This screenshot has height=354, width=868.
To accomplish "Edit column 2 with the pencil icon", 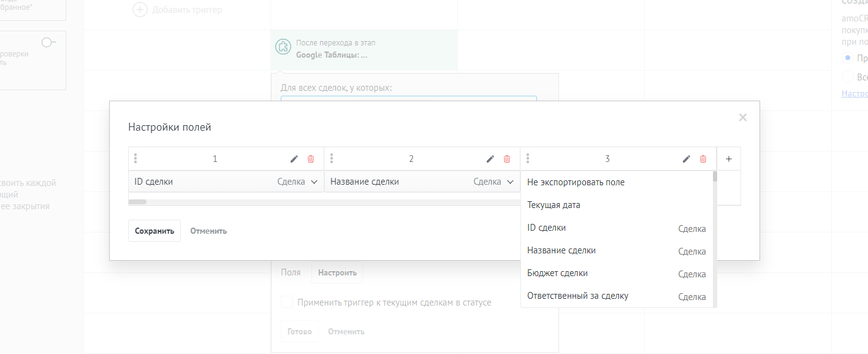I will pos(490,159).
